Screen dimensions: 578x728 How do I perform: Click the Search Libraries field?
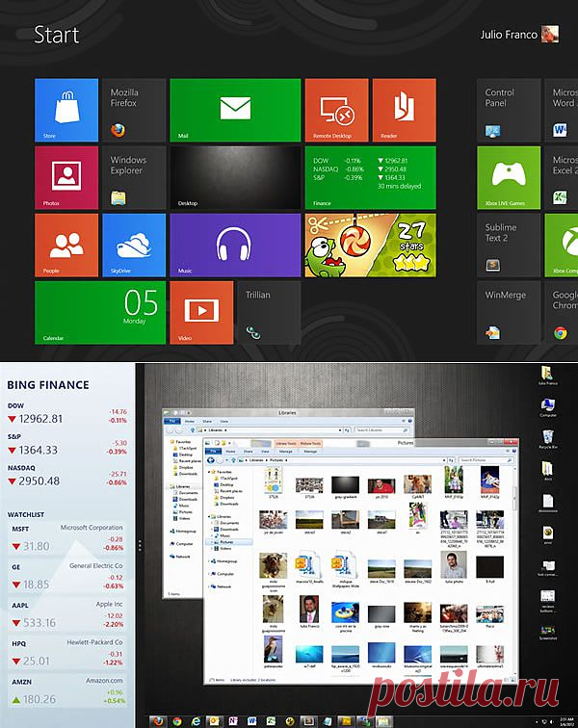click(x=381, y=430)
